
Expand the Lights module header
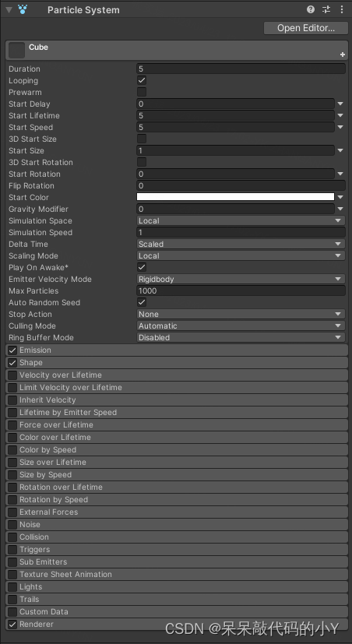tap(177, 587)
